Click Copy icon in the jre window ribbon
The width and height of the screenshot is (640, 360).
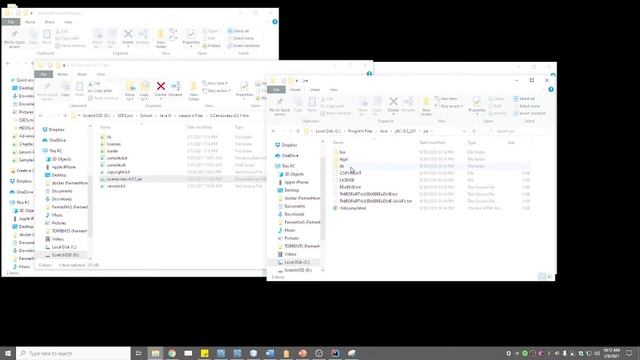(x=298, y=105)
